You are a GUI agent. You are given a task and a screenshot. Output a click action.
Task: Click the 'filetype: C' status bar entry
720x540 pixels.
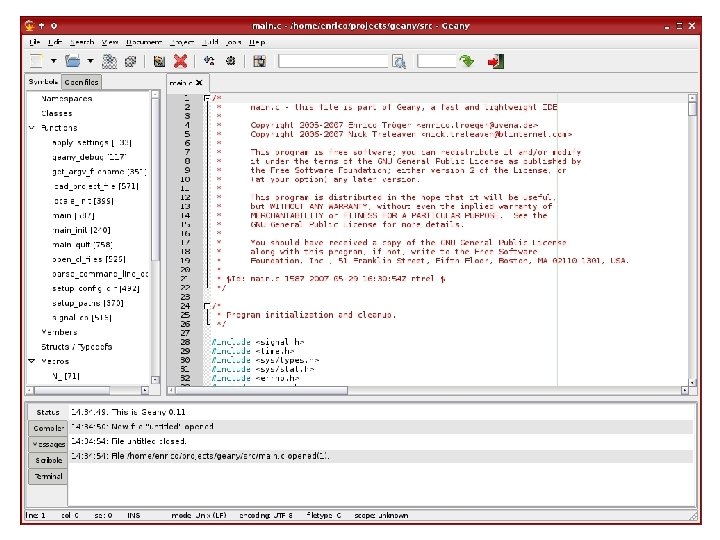[324, 515]
